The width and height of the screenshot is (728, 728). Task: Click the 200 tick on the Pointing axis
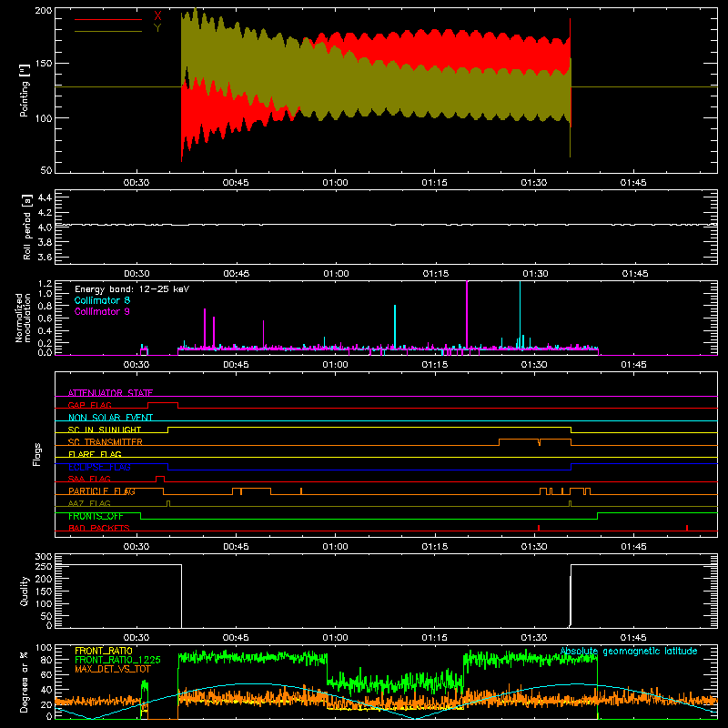click(x=44, y=10)
